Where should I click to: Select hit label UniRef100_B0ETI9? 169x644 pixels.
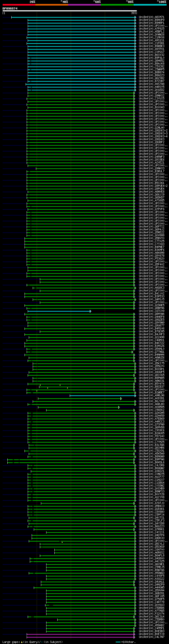coord(152,634)
